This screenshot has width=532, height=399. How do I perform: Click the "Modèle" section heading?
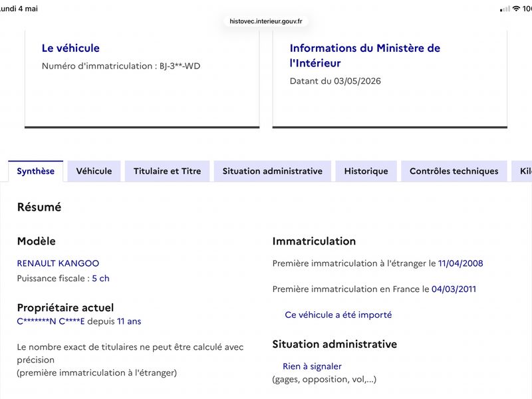[37, 241]
